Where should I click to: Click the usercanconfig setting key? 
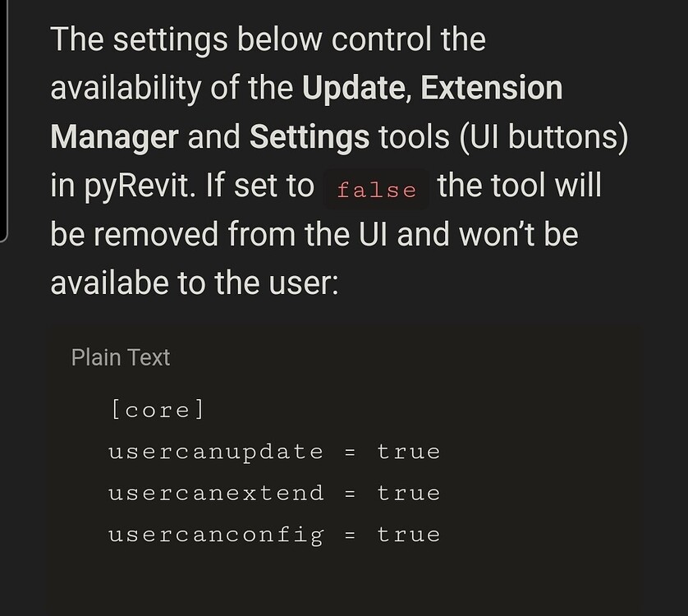[216, 536]
